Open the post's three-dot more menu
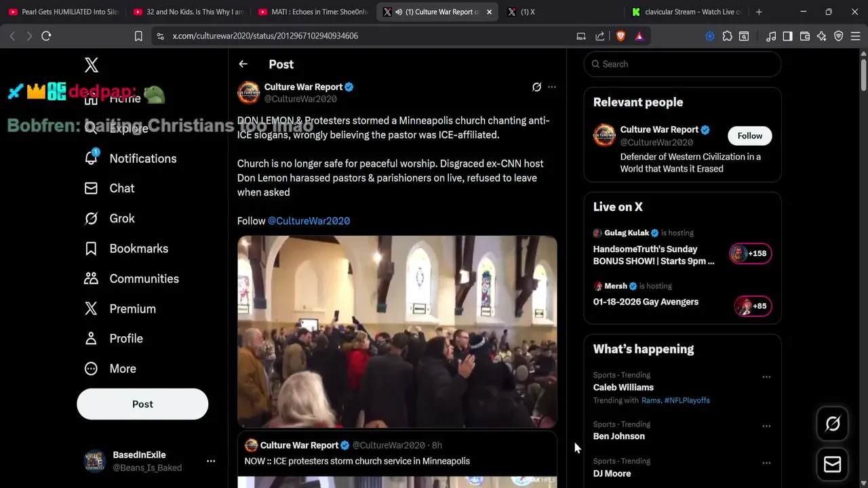868x488 pixels. (552, 87)
